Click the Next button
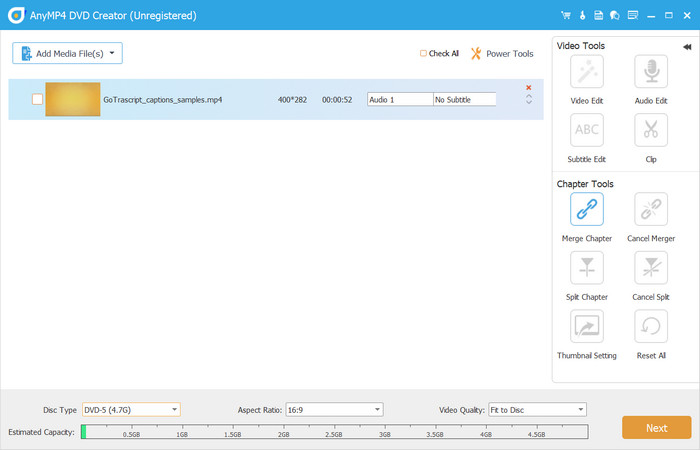700x450 pixels. tap(657, 428)
